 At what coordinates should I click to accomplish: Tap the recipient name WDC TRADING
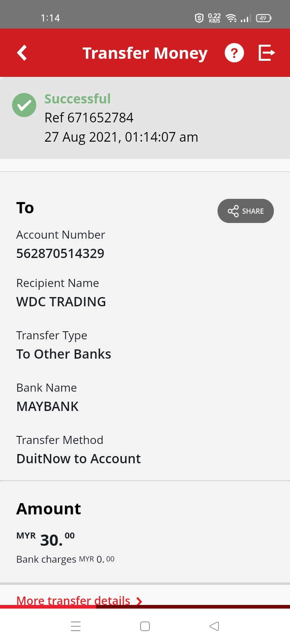[61, 302]
